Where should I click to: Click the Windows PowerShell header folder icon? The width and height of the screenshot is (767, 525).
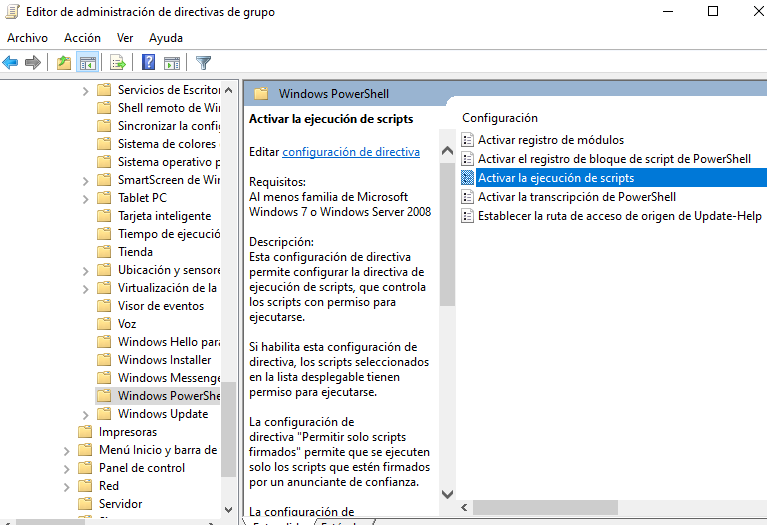[x=261, y=93]
